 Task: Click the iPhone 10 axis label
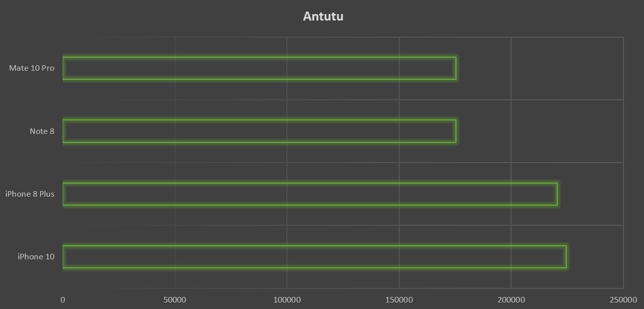[x=36, y=257]
